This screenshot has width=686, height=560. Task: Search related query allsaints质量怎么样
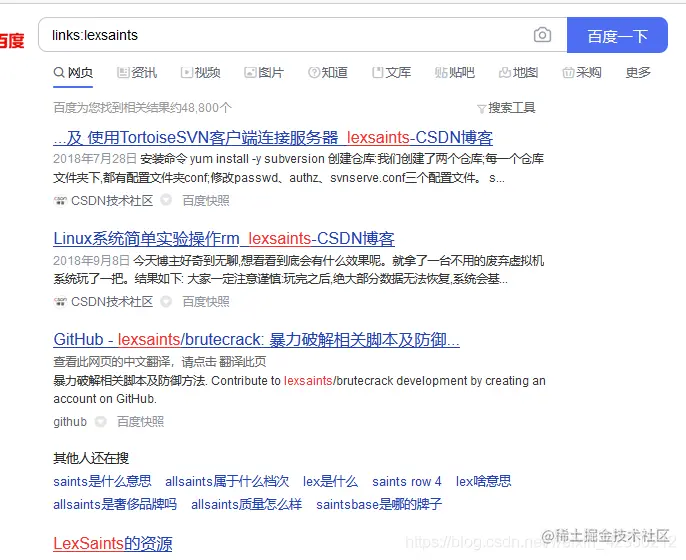[x=247, y=504]
